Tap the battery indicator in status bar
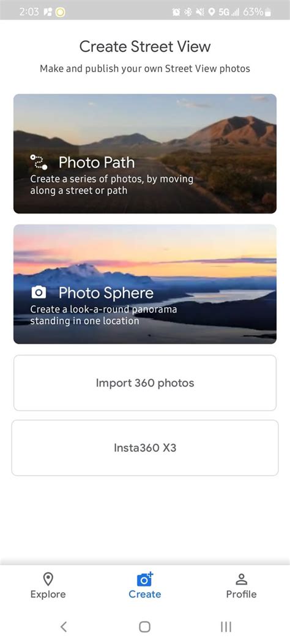The image size is (290, 644). point(268,12)
